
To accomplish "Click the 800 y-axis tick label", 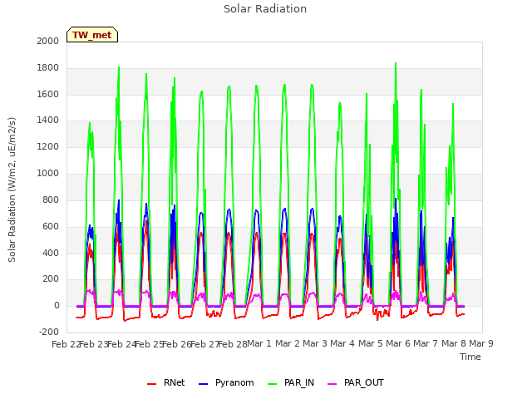I will [51, 199].
